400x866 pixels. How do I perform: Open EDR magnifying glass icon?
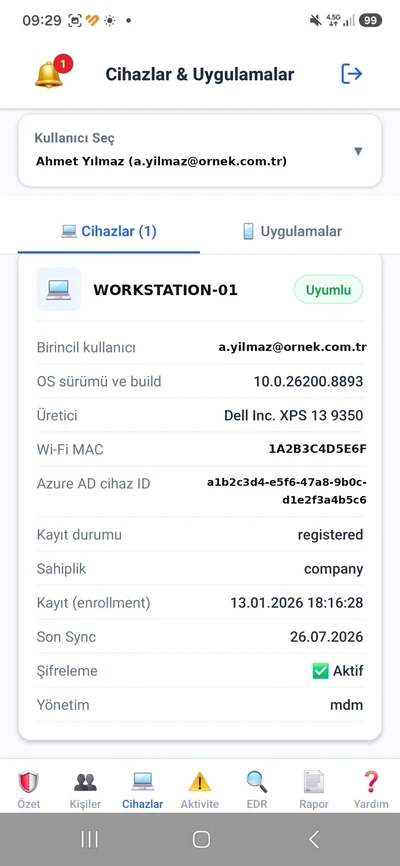pos(256,782)
